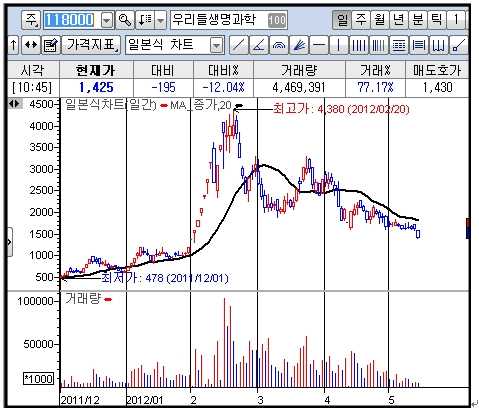Select the 틱 (tick) period tab
The width and height of the screenshot is (479, 418).
coord(437,20)
